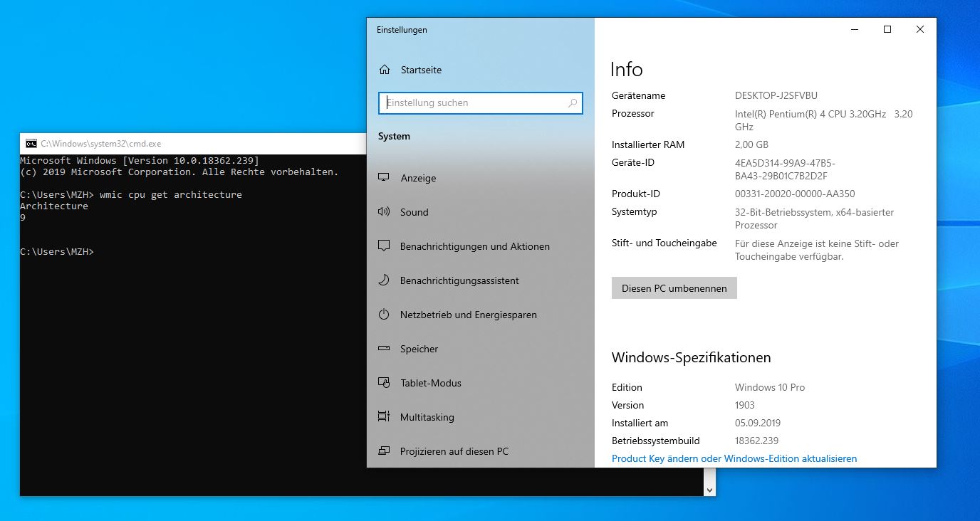Screen dimensions: 980x521
Task: Select Tablet-Modus in the sidebar
Action: click(481, 383)
